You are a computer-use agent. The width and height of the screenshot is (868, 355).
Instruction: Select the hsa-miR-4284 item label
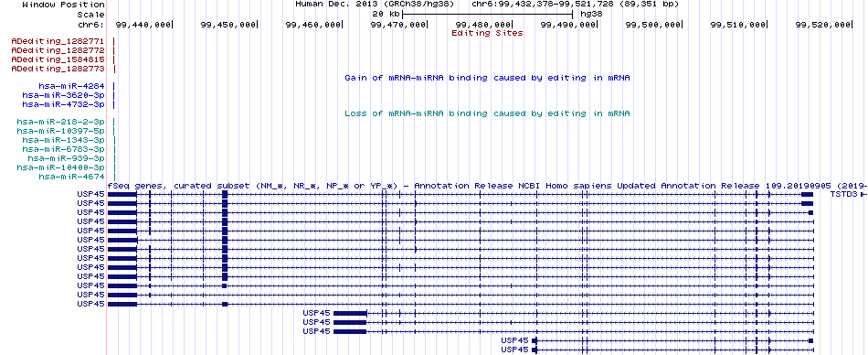coord(72,87)
